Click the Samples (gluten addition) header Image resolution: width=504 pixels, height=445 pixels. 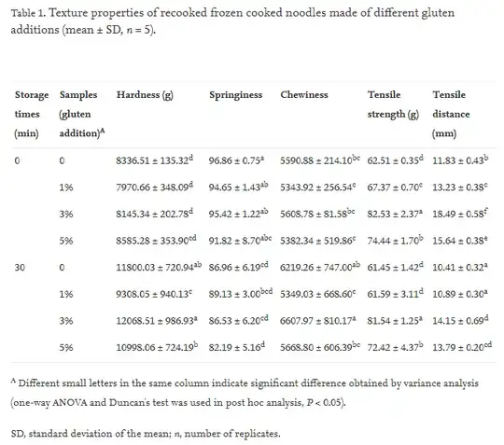[82, 114]
